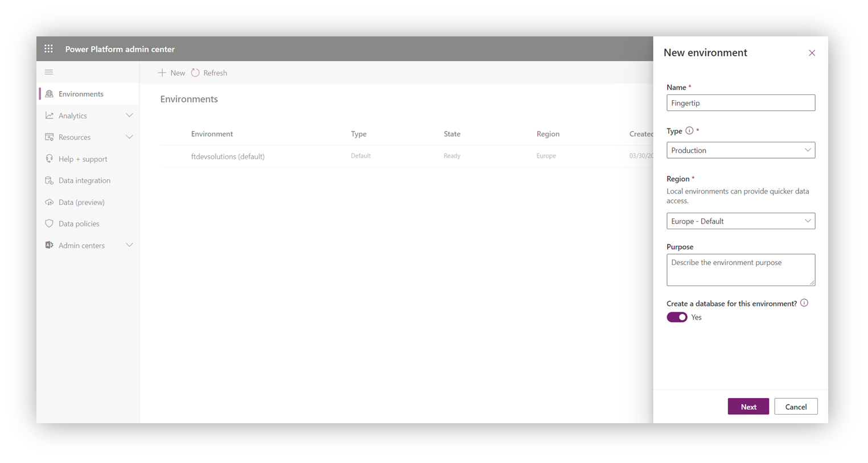This screenshot has height=463, width=868.
Task: Sort by the Type column header
Action: coord(359,134)
